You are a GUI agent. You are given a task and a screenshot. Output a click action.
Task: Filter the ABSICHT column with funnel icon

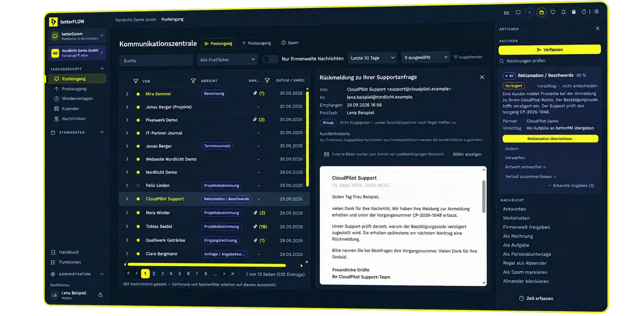193,81
